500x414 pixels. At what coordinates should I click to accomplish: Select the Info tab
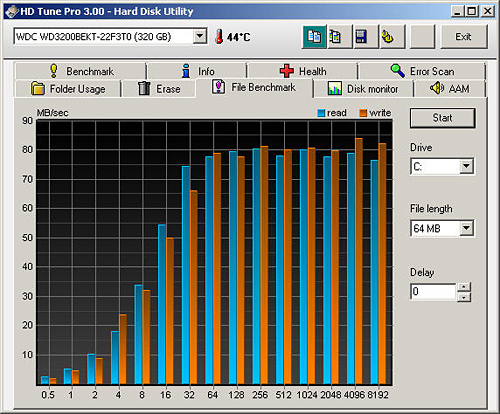point(198,71)
